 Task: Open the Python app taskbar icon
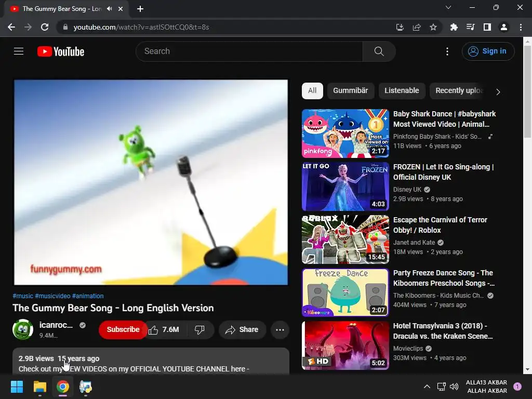coord(86,387)
